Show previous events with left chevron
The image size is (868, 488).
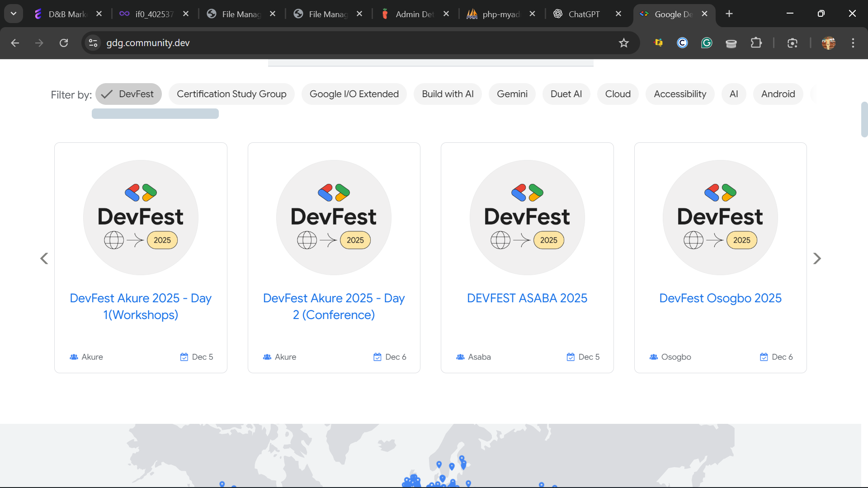tap(44, 258)
